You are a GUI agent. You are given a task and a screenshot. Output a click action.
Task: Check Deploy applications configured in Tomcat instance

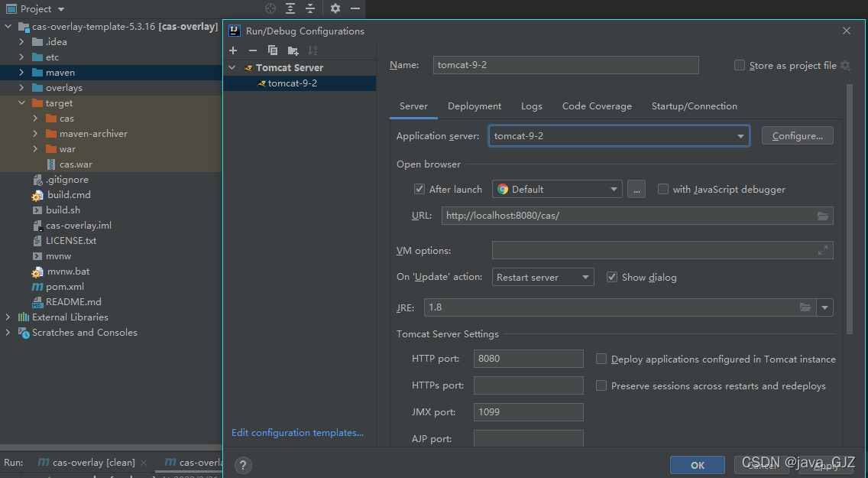coord(601,359)
